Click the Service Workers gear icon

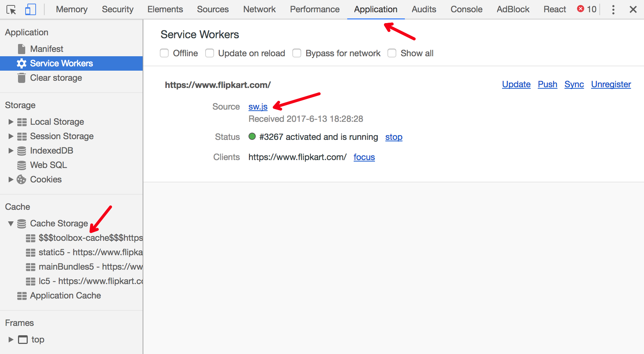tap(22, 63)
